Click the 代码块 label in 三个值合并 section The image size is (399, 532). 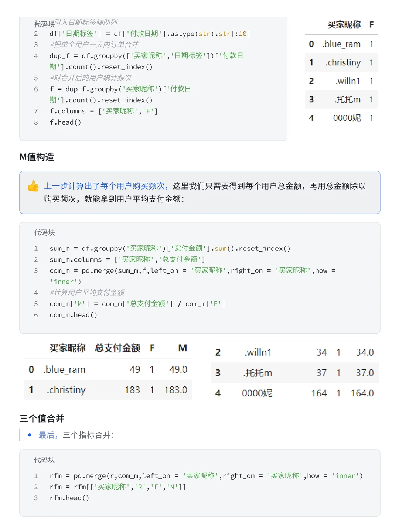tap(43, 460)
